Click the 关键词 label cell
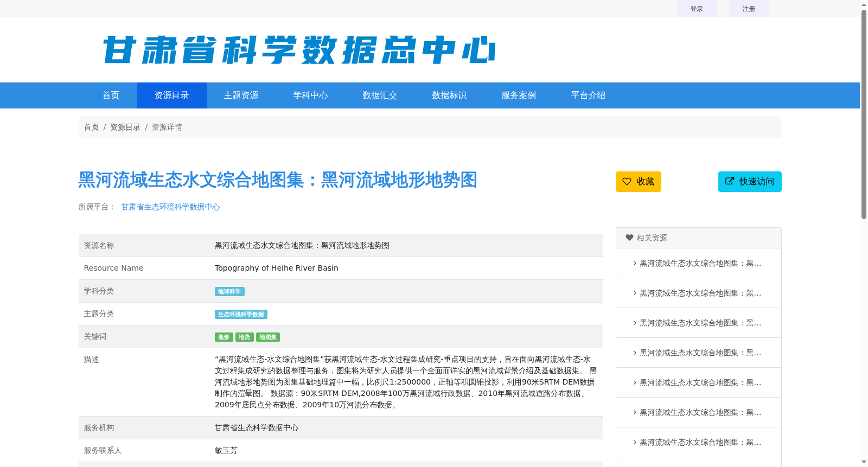This screenshot has height=467, width=868. [144, 337]
